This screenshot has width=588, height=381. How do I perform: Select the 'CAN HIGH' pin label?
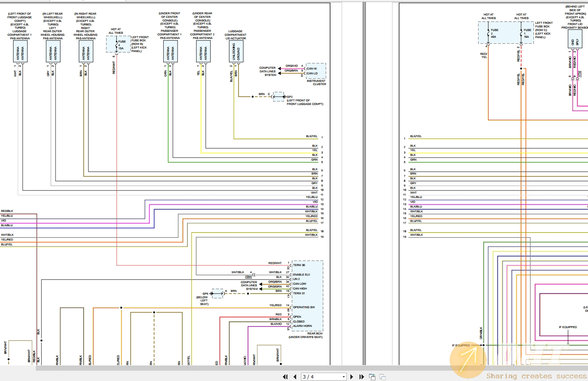[300, 288]
